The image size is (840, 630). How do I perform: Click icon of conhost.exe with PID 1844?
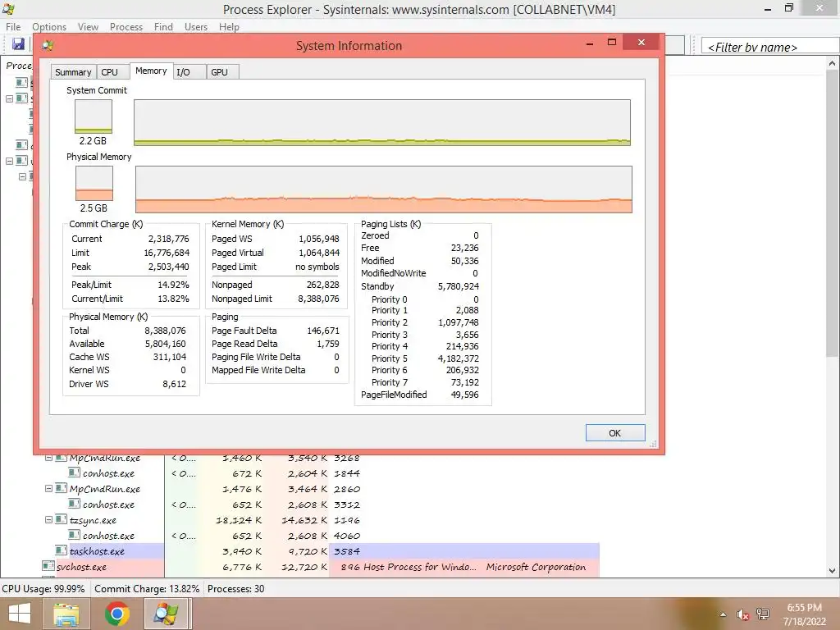click(74, 473)
